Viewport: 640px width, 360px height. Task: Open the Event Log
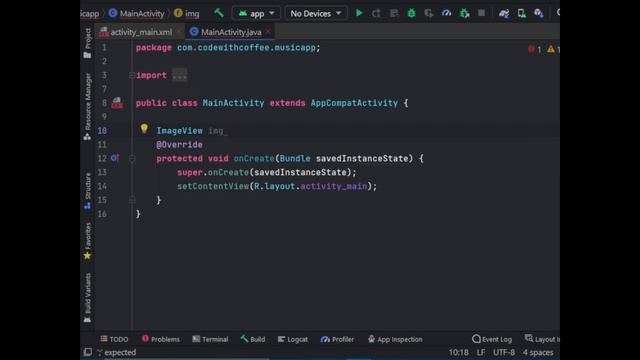[492, 339]
